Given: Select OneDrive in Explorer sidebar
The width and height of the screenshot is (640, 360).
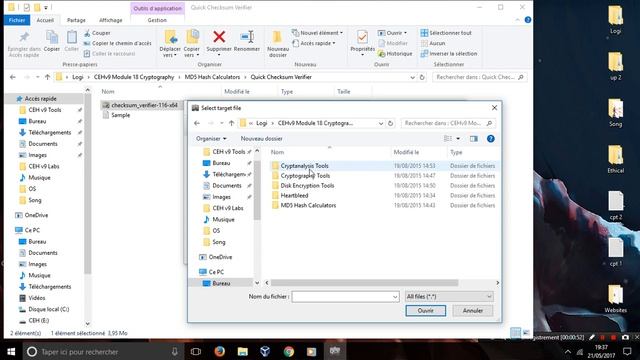Looking at the screenshot, I should click(36, 215).
